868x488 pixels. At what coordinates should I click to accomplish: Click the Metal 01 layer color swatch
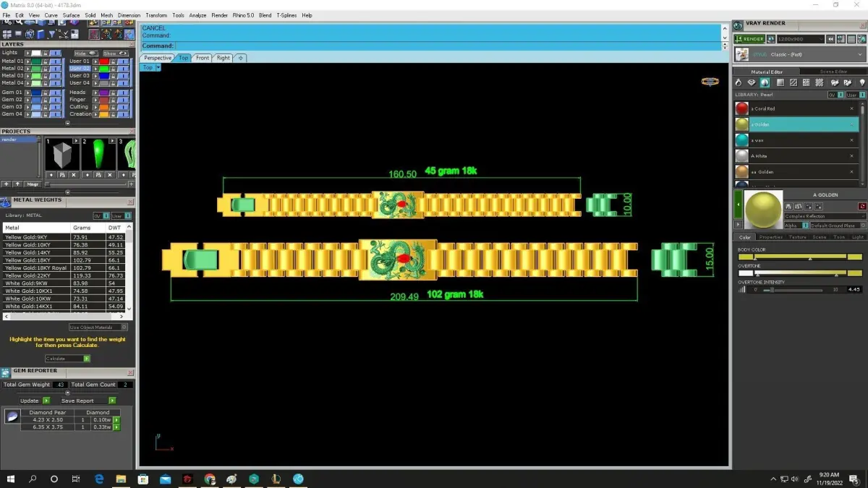pos(35,61)
